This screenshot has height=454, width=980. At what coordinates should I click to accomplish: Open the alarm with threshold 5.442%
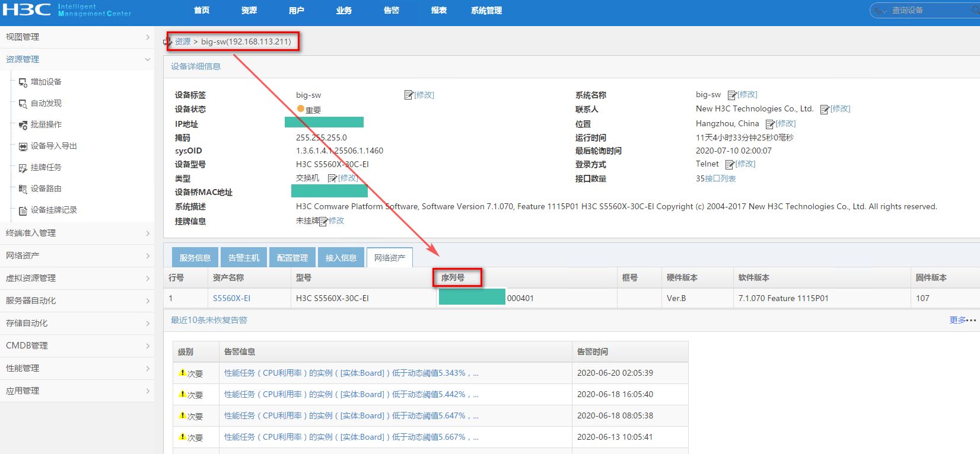(351, 394)
